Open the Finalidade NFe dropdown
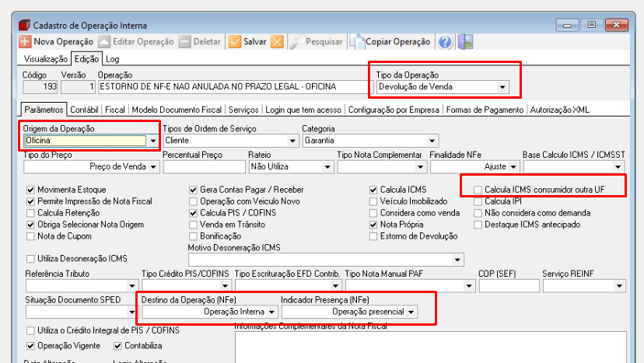This screenshot has width=644, height=363. tap(514, 166)
